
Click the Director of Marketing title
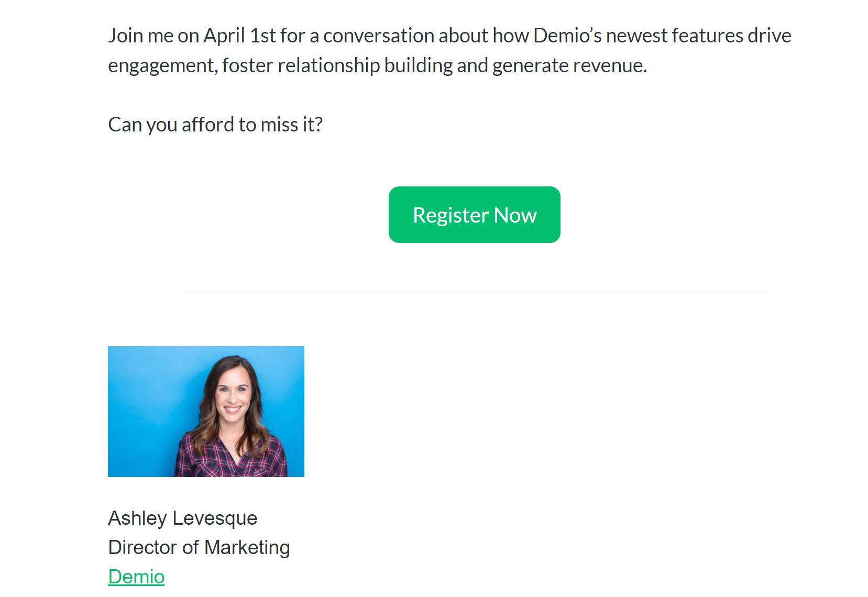pyautogui.click(x=199, y=547)
